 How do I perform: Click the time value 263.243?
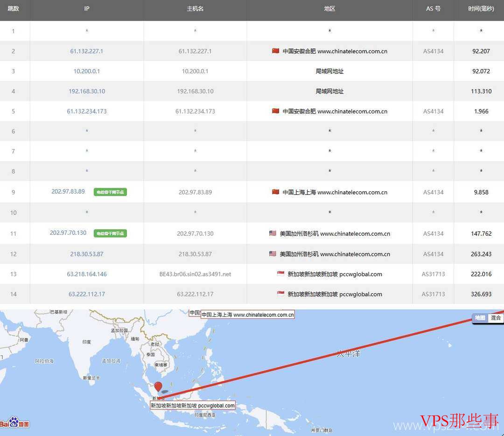pyautogui.click(x=481, y=254)
